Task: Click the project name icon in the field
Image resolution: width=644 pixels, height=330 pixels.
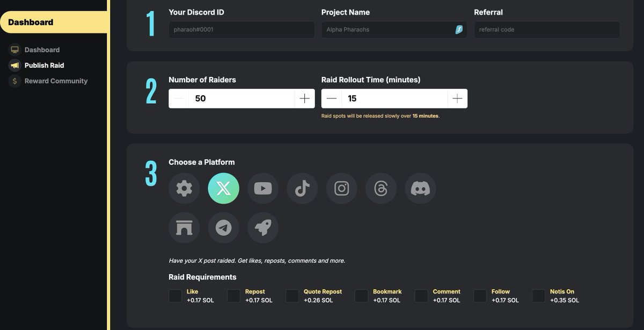Action: tap(459, 30)
